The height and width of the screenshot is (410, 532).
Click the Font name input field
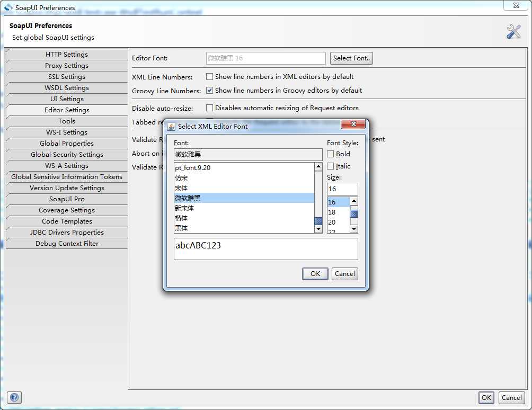(248, 155)
